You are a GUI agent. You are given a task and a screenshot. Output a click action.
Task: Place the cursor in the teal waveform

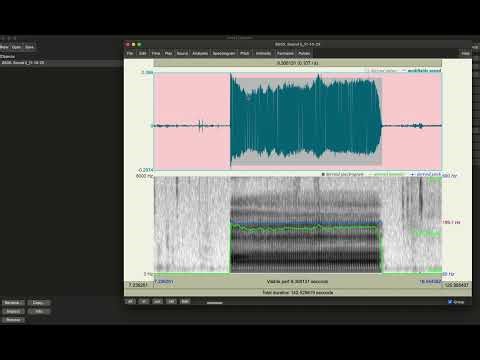[306, 120]
